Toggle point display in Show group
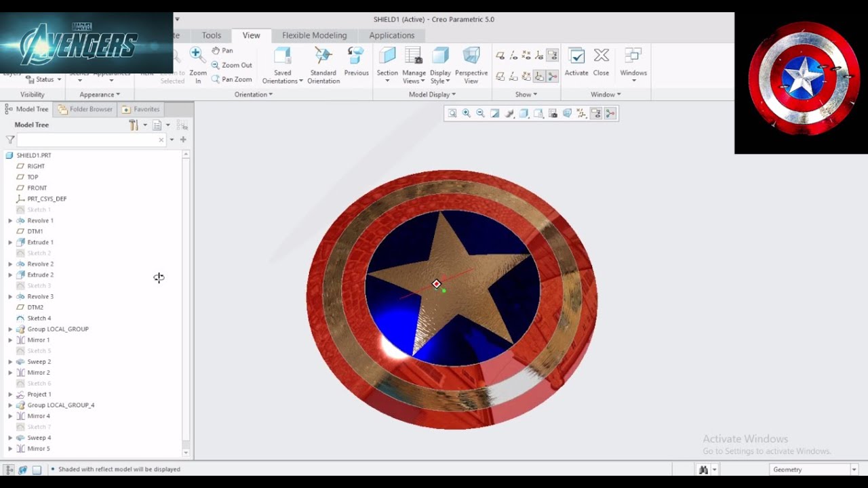This screenshot has width=868, height=488. click(526, 56)
